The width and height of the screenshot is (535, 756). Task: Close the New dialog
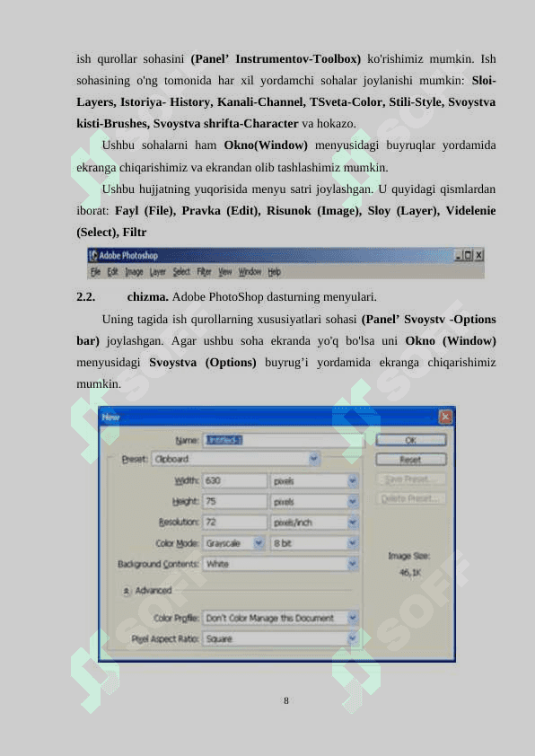445,417
